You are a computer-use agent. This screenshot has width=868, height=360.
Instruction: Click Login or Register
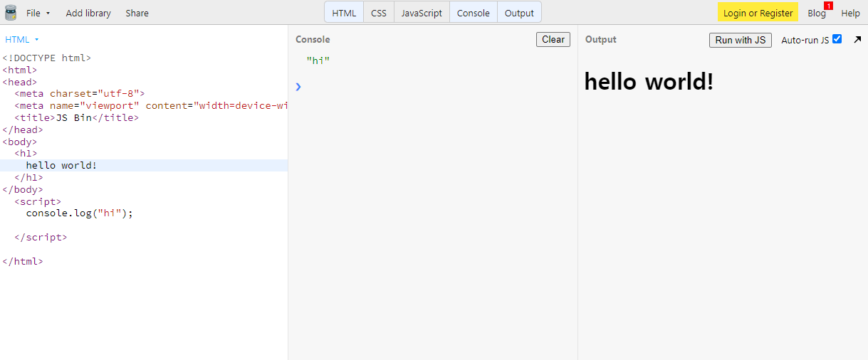click(758, 13)
